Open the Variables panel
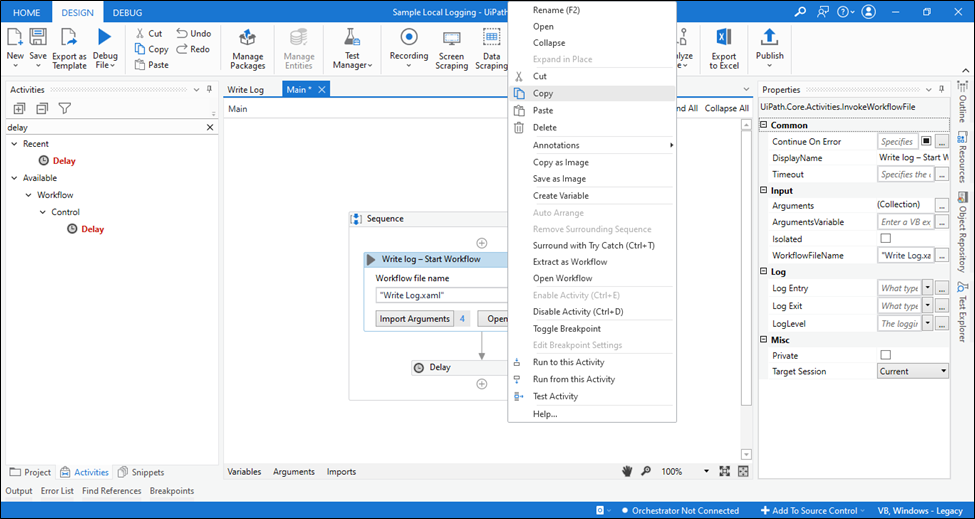The height and width of the screenshot is (519, 975). coord(244,472)
